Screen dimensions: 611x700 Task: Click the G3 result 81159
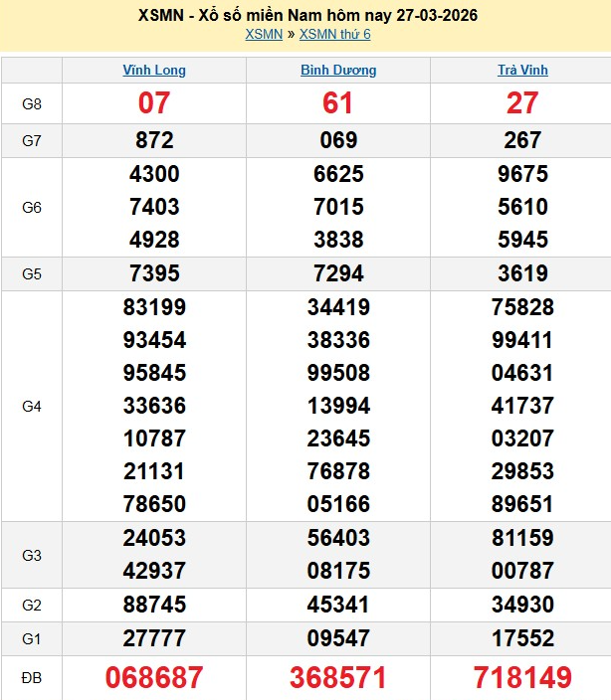522,538
